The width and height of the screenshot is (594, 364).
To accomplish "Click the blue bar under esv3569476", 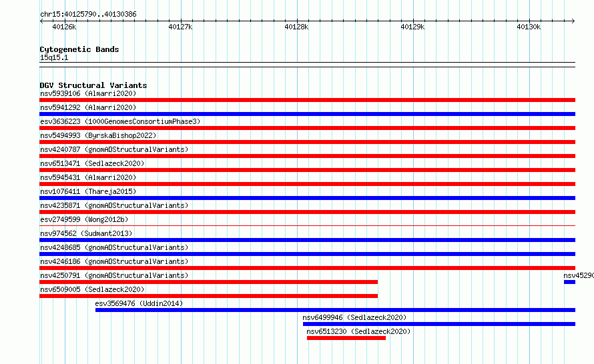I will click(x=335, y=310).
